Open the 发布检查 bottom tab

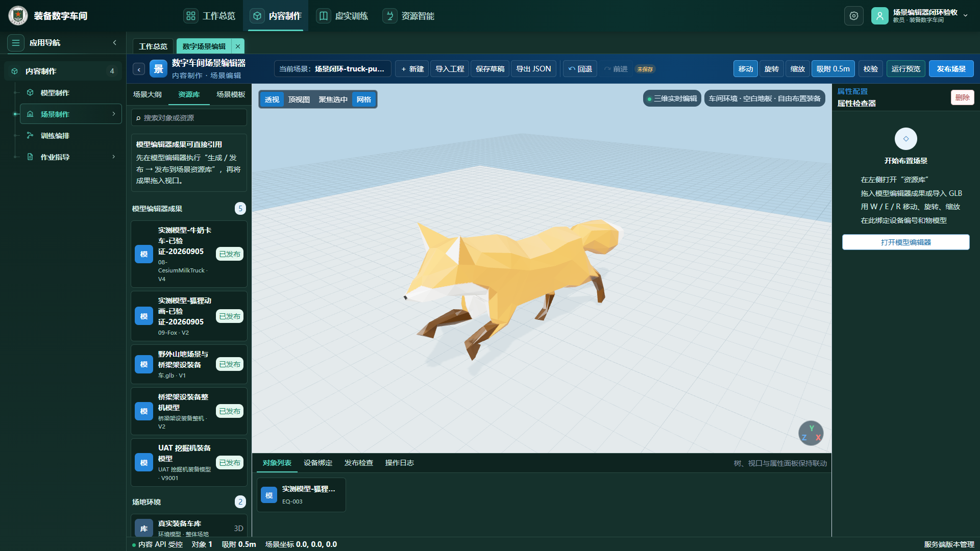tap(359, 463)
